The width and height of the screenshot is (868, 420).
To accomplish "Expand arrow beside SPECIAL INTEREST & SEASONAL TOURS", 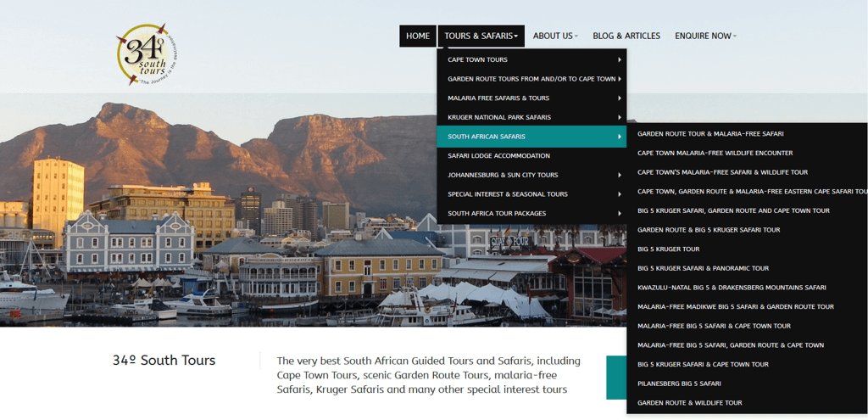I will (620, 194).
